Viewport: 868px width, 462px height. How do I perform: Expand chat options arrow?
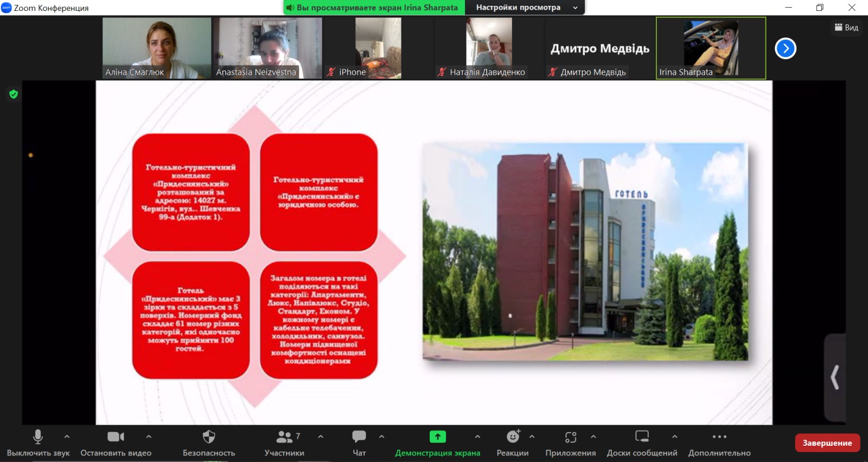pyautogui.click(x=382, y=436)
